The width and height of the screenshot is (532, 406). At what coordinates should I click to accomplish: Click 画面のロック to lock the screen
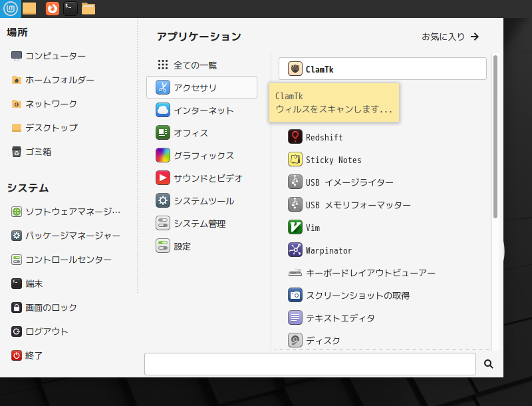point(44,307)
